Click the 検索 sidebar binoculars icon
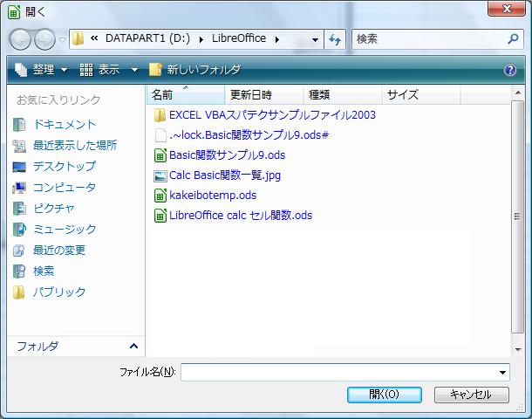 click(19, 271)
